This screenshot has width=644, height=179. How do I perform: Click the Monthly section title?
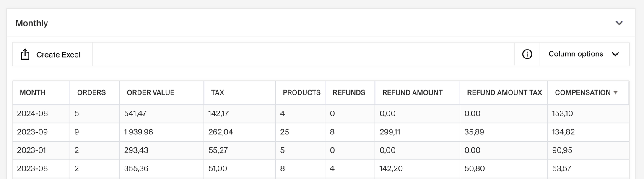pos(31,23)
